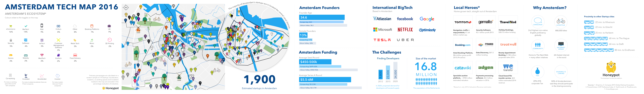This screenshot has height=94, width=644.
Task: Select the MedTech heart icon
Action: [x=42, y=55]
